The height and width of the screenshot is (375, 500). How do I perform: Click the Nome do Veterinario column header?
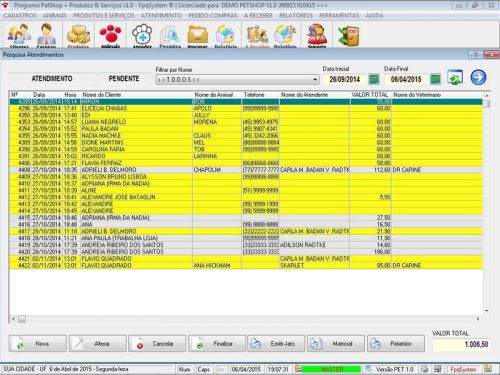[x=437, y=95]
